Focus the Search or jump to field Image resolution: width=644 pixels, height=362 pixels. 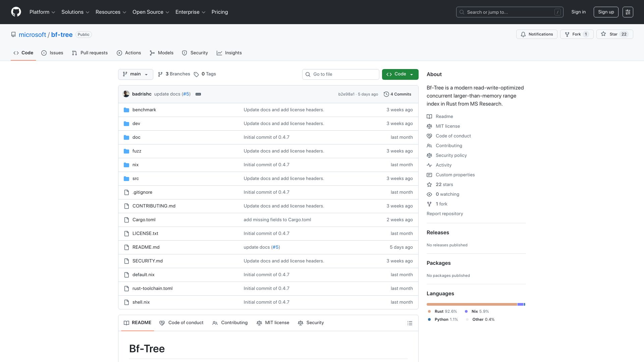(x=509, y=12)
